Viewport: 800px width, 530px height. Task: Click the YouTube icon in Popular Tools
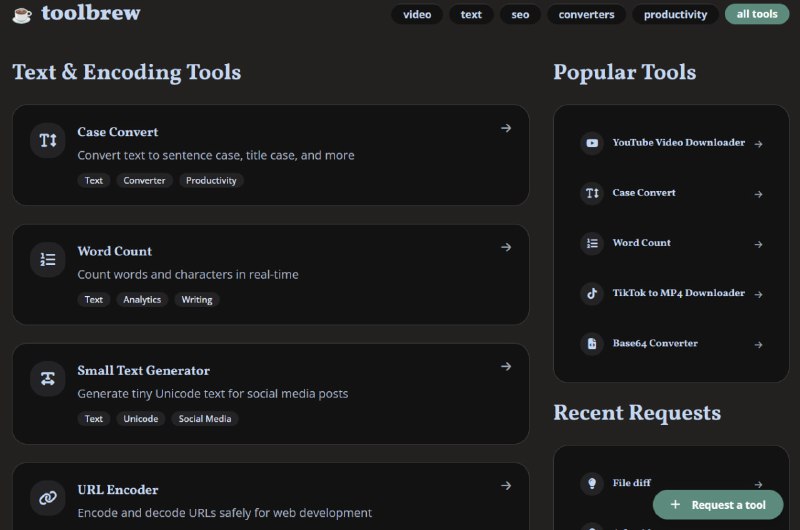click(592, 143)
